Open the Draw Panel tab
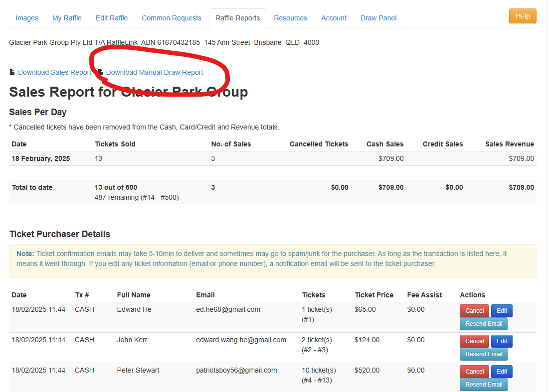The image size is (549, 392). click(x=378, y=18)
